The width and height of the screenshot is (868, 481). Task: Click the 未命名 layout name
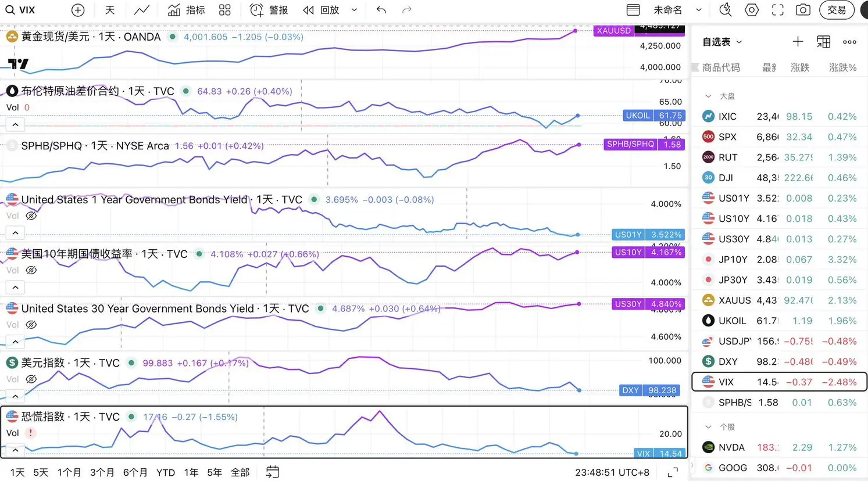tap(667, 10)
